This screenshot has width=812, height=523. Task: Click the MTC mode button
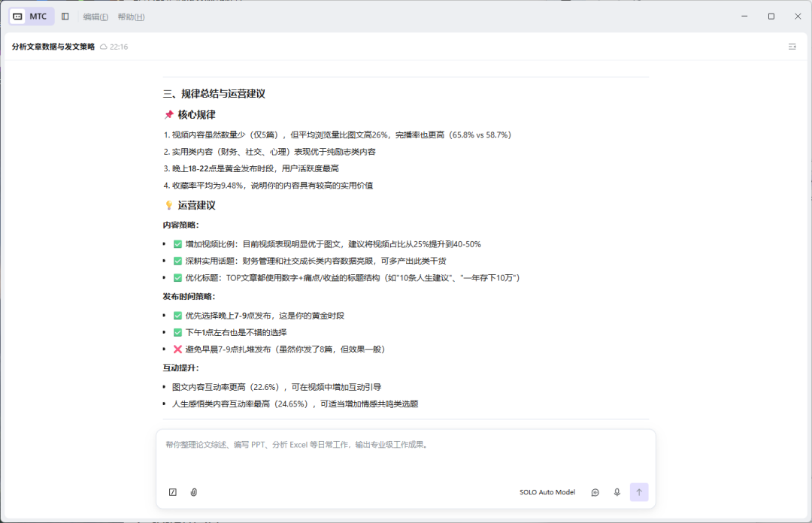31,17
